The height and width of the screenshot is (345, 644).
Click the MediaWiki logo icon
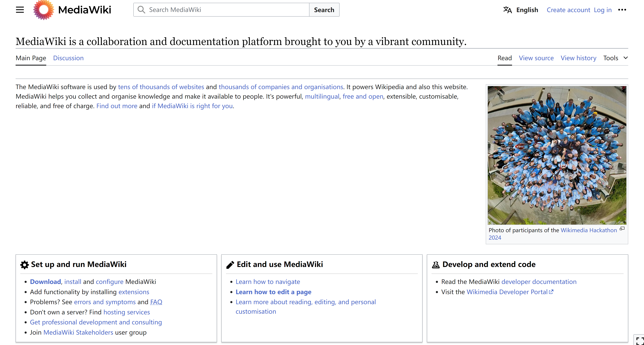[x=43, y=9]
